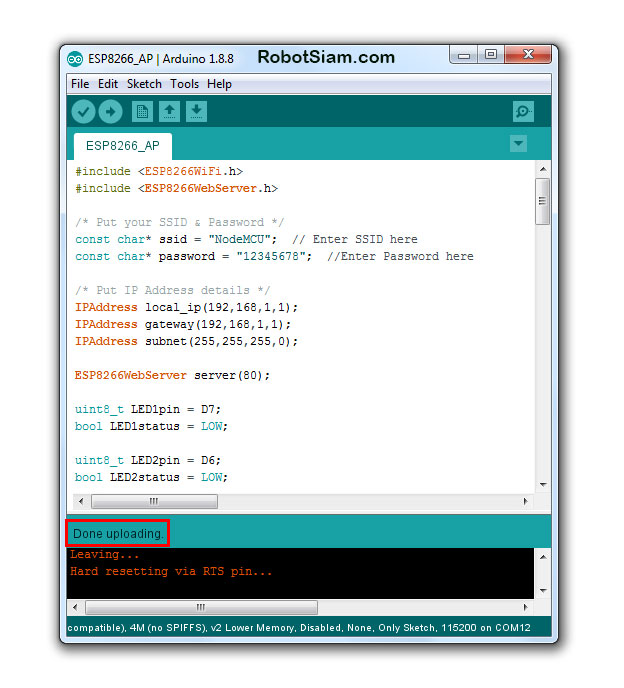
Task: Open the Tools menu
Action: (185, 84)
